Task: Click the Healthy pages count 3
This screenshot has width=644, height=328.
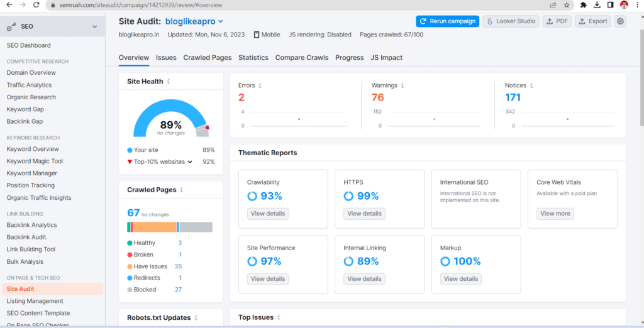Action: [180, 243]
